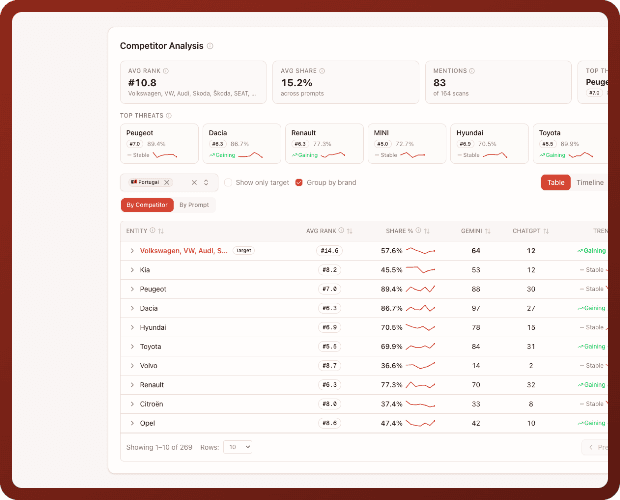Click Dacia's Gemini count 97
This screenshot has width=620, height=500.
tap(476, 308)
